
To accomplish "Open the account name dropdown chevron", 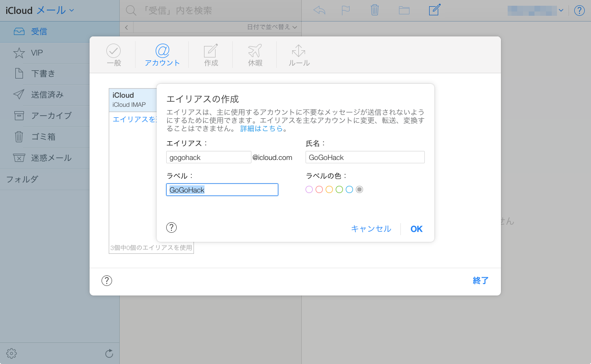I will pos(561,10).
